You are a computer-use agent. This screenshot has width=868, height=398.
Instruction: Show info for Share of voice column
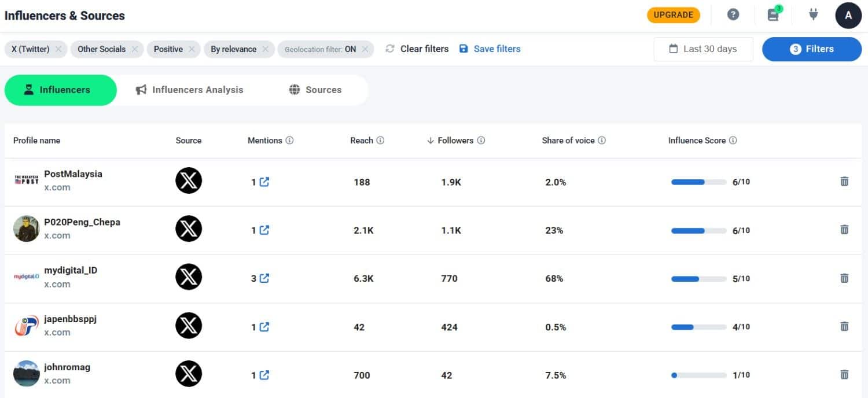click(x=602, y=141)
